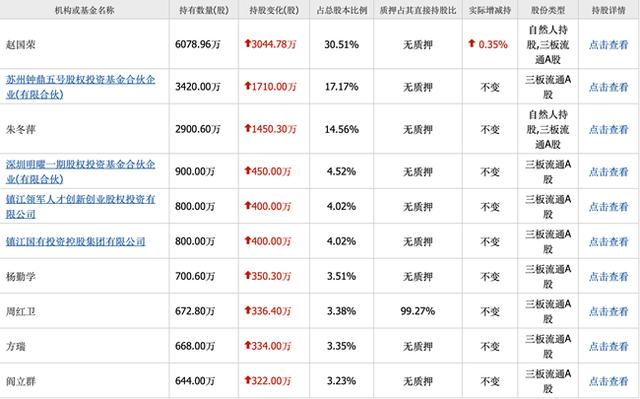Click 点击查看 for 周红卫 row
Viewport: 640px width, 399px height.
pos(609,311)
